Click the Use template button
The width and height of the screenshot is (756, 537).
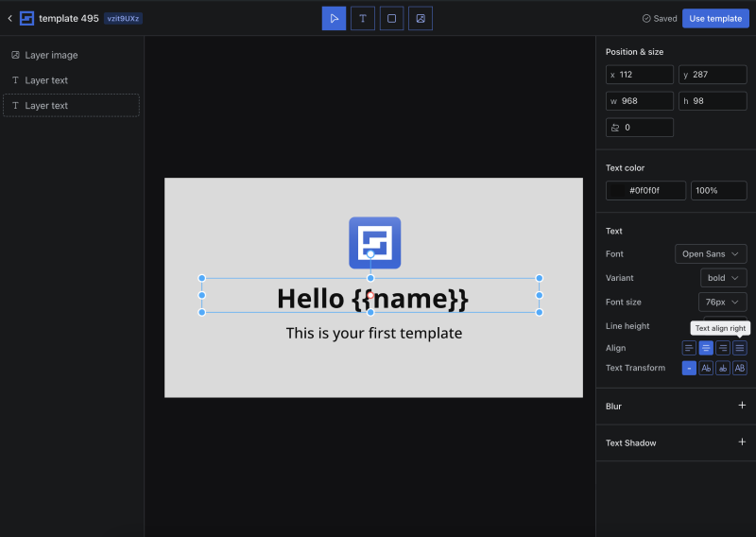(715, 18)
